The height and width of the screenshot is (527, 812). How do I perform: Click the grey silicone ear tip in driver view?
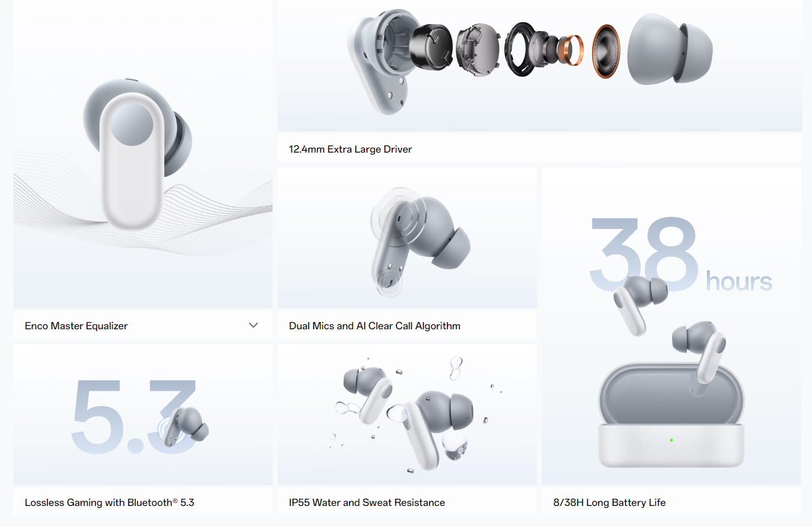coord(670,49)
